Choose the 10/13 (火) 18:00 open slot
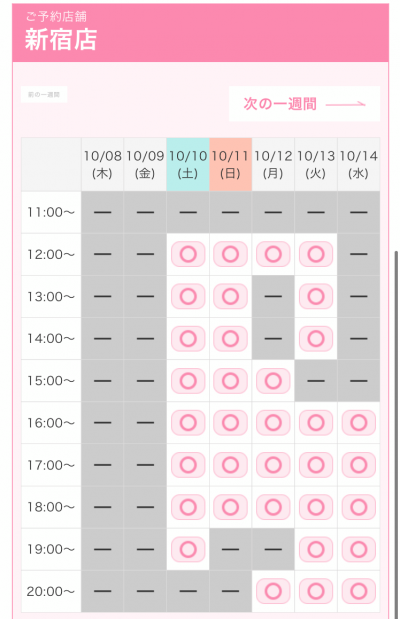This screenshot has width=400, height=619. tap(316, 507)
